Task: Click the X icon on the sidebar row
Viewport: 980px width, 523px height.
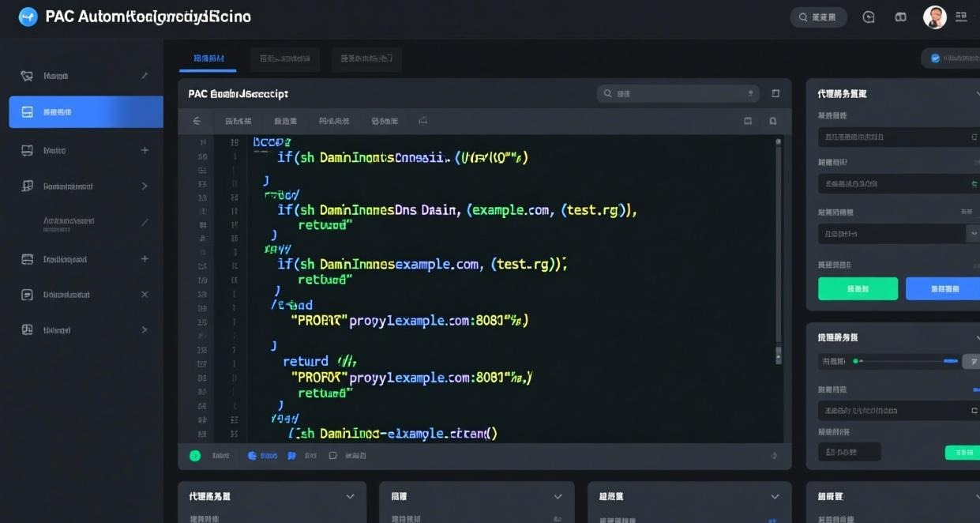Action: 145,295
